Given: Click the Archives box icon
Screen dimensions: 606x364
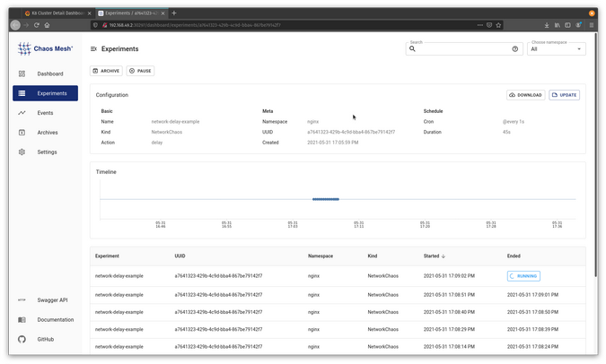Looking at the screenshot, I should coord(22,133).
